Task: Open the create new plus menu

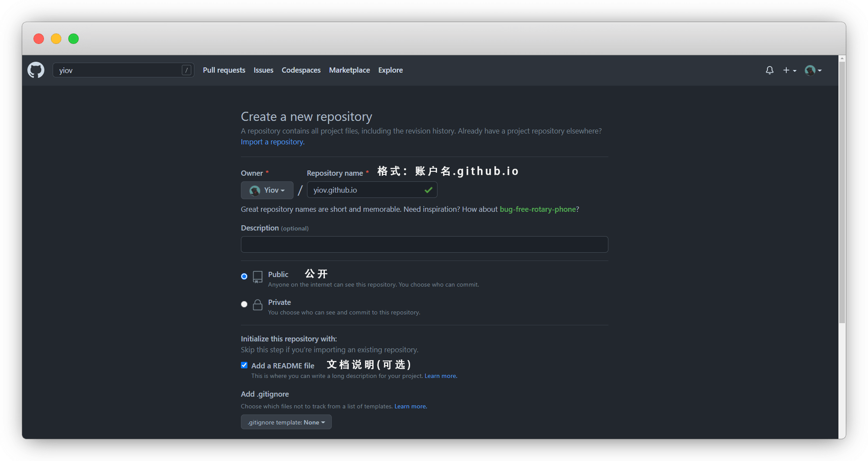Action: coord(789,70)
